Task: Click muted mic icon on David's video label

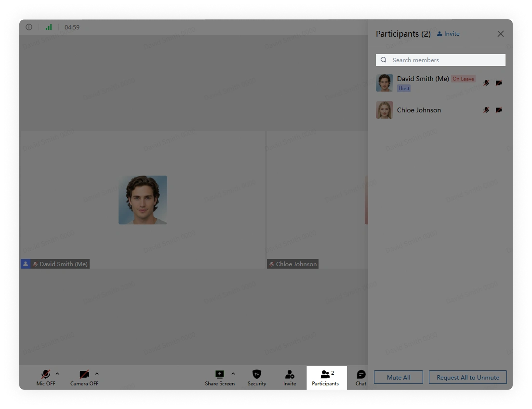Action: coord(35,264)
